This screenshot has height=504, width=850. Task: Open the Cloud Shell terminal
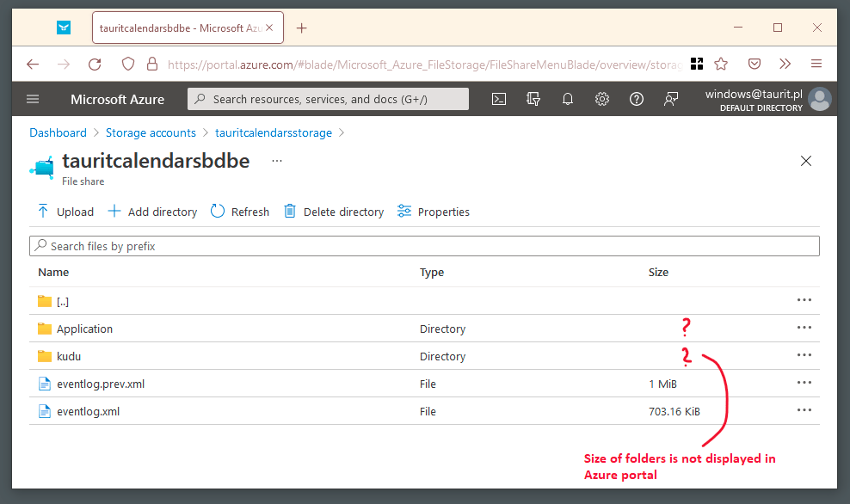pos(499,99)
